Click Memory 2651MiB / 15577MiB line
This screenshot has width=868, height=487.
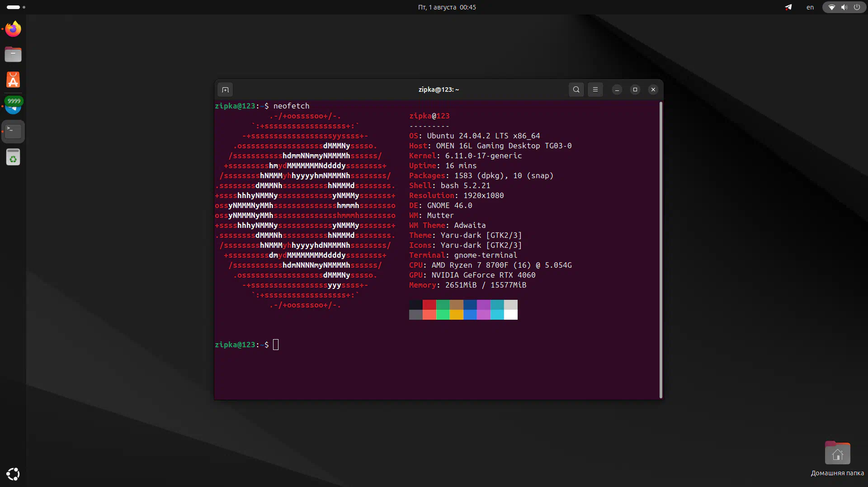coord(468,285)
